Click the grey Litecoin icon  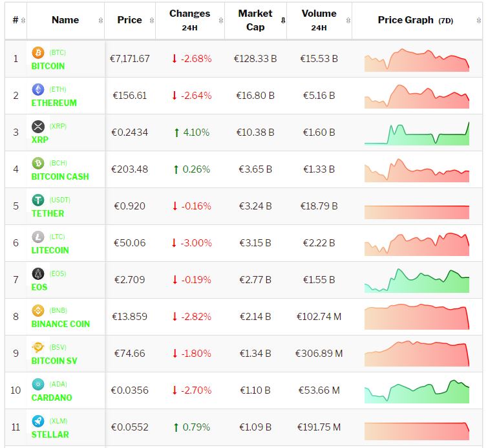click(x=37, y=237)
